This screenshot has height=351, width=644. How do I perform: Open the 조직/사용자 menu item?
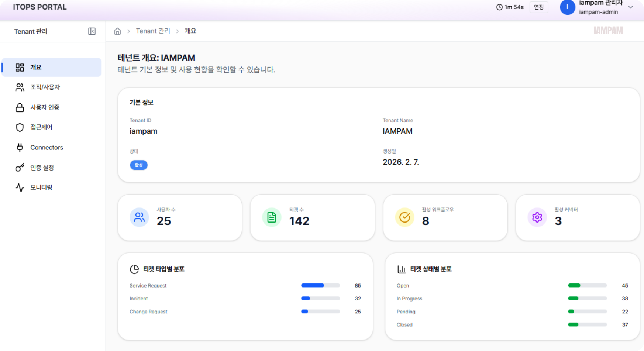pos(45,87)
